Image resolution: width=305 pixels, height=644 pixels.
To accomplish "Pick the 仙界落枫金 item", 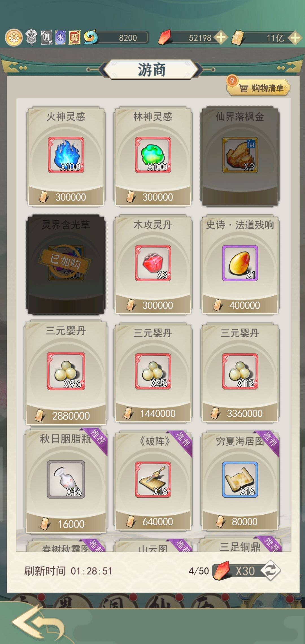I will click(x=240, y=156).
